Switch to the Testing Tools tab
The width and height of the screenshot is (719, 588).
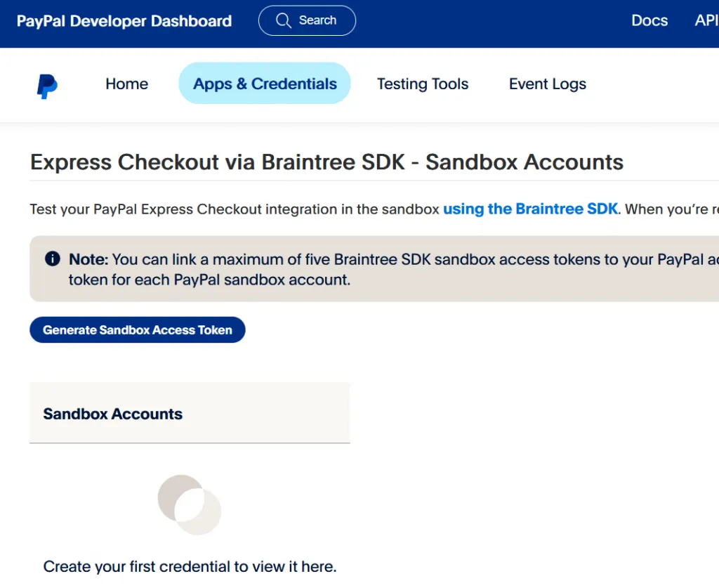point(422,84)
